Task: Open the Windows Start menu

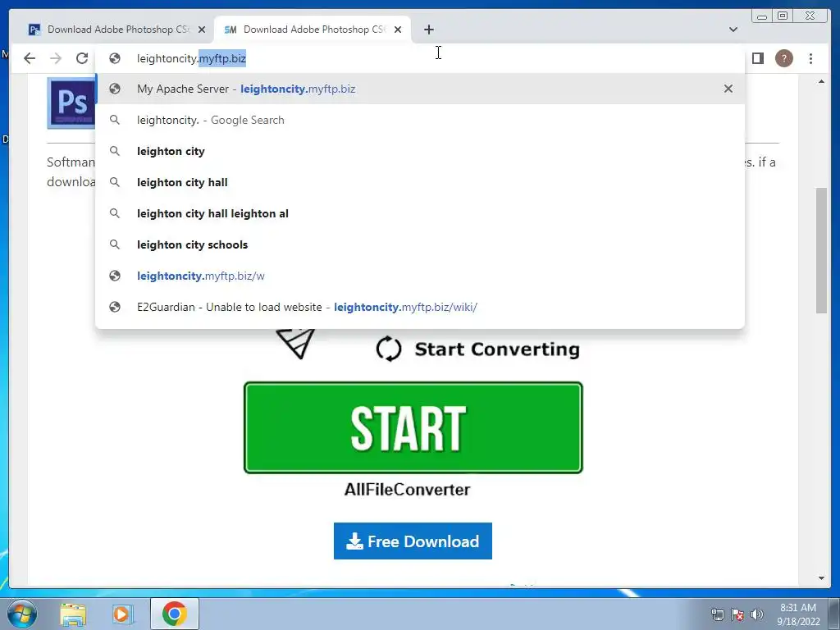Action: click(x=21, y=614)
